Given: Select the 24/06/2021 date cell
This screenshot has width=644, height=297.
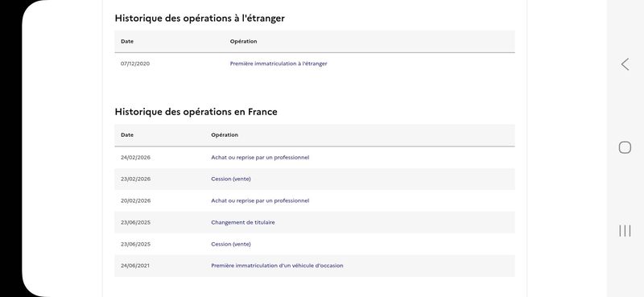Looking at the screenshot, I should point(135,266).
